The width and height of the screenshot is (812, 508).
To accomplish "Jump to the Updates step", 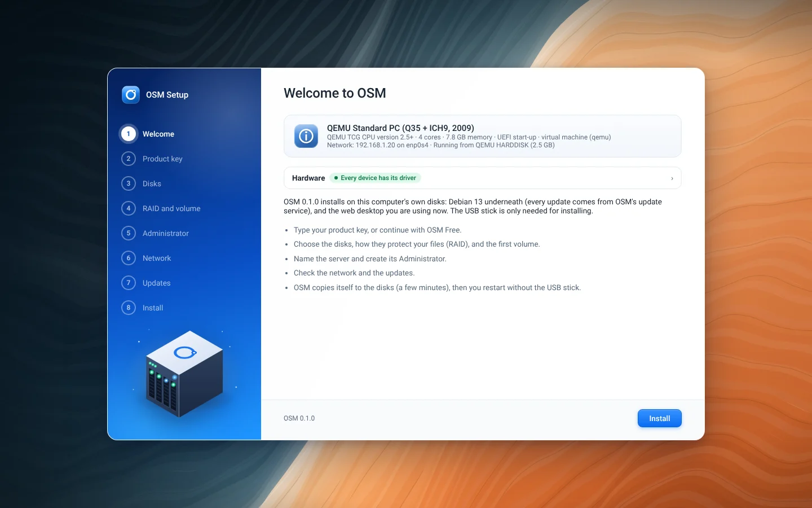I will (x=157, y=283).
